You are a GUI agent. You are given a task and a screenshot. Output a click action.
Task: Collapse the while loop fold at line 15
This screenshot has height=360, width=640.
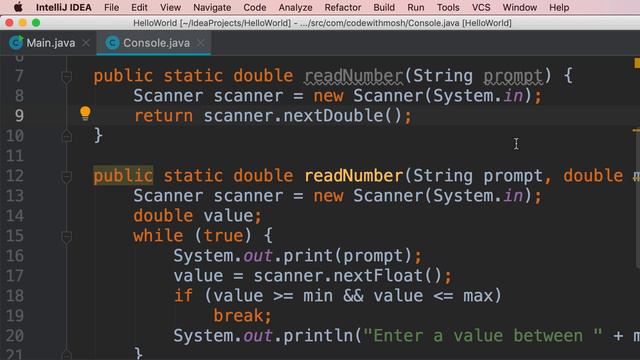(x=67, y=236)
